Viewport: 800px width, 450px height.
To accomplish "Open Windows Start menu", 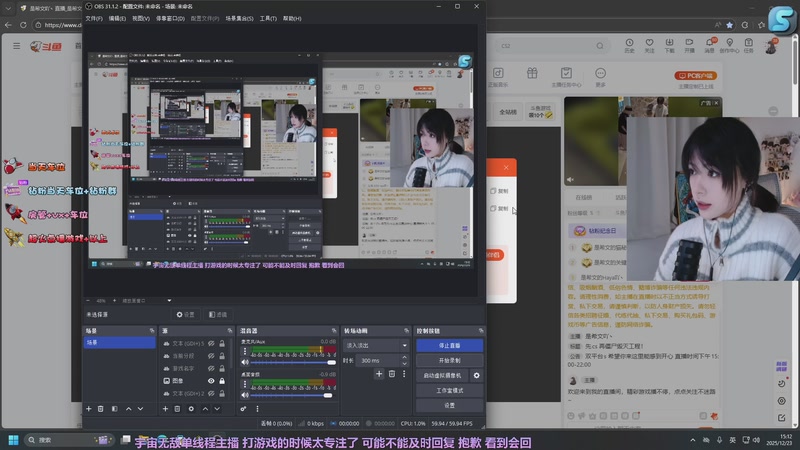I will point(14,440).
